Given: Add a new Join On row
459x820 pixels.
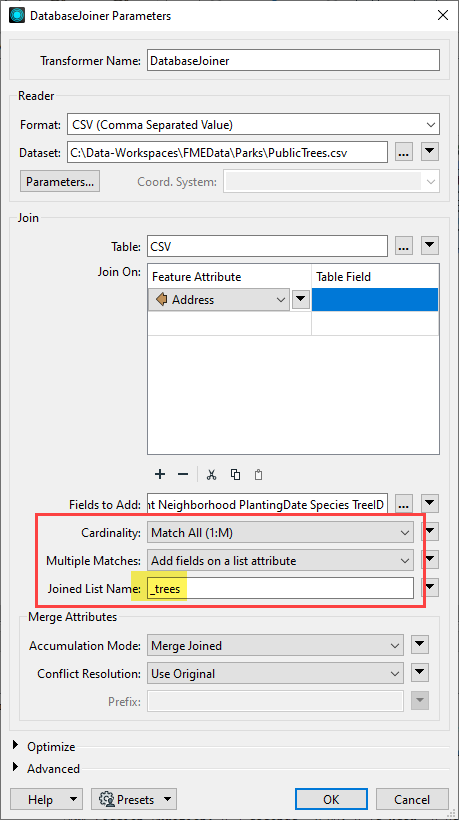Looking at the screenshot, I should [x=160, y=474].
